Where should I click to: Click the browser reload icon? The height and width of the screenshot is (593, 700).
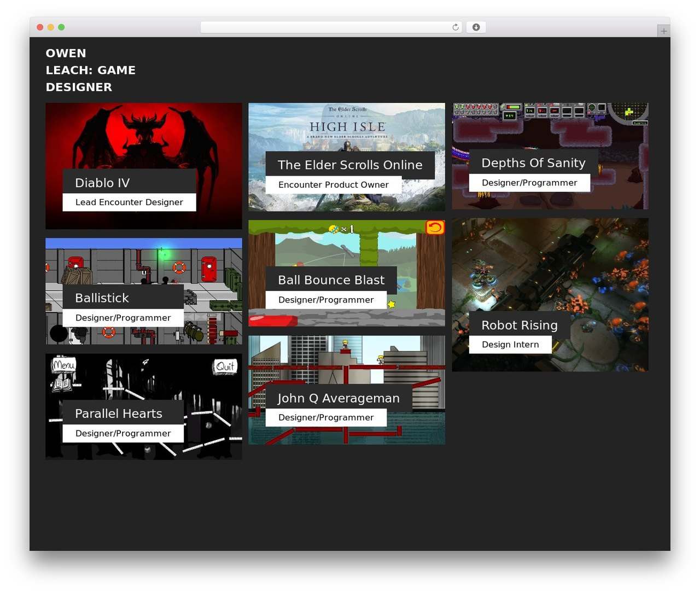point(456,27)
